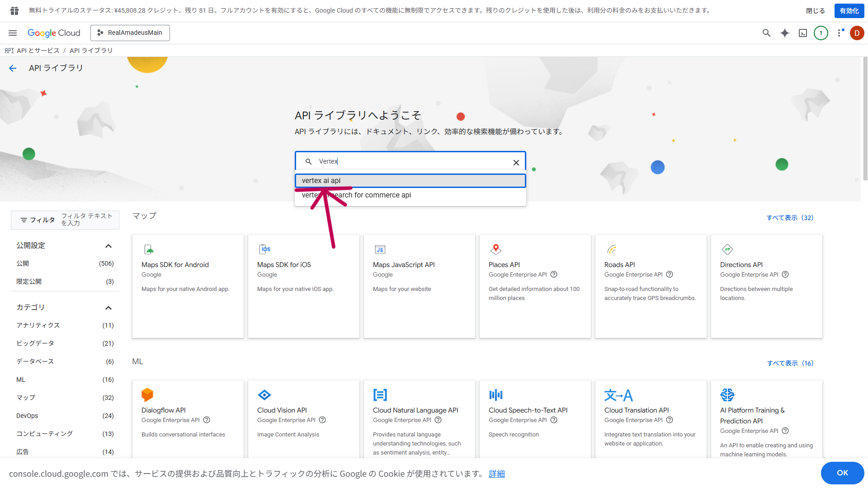Click the back arrow beside API ライブラリ
Image resolution: width=868 pixels, height=488 pixels.
point(13,68)
